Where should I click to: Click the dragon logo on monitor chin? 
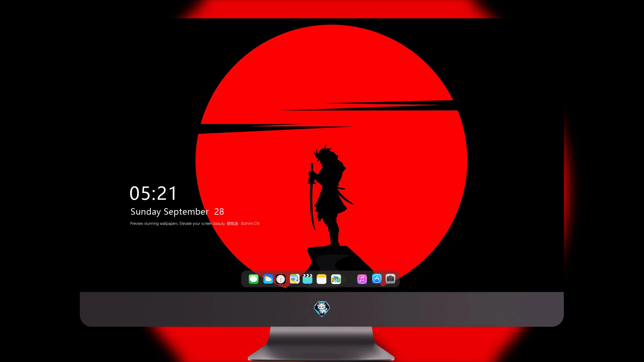click(x=322, y=309)
